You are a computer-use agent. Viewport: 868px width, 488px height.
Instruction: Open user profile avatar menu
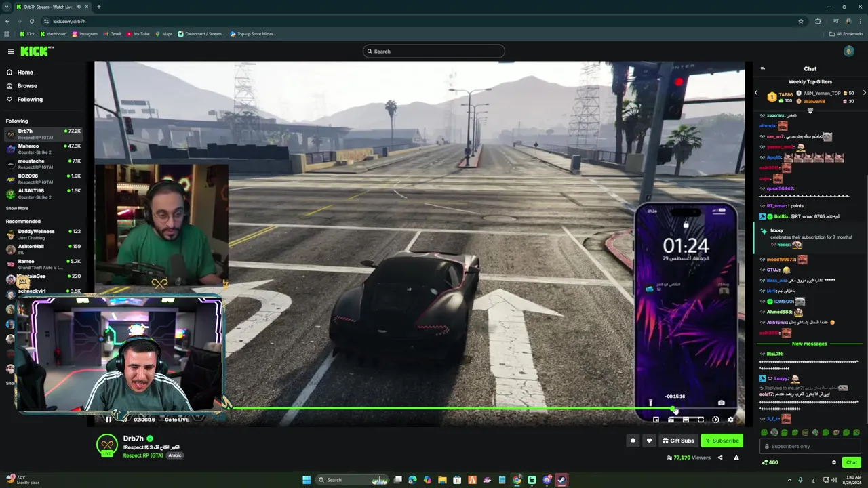coord(849,52)
